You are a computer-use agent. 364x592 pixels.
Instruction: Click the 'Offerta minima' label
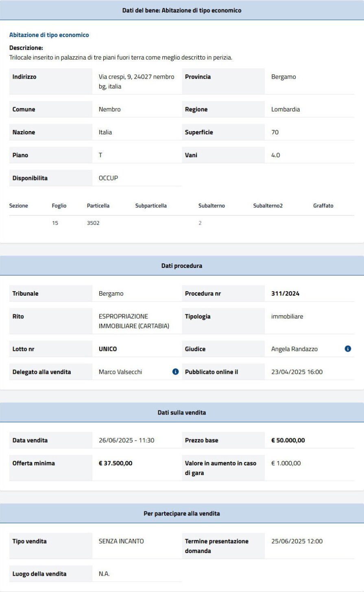[34, 463]
